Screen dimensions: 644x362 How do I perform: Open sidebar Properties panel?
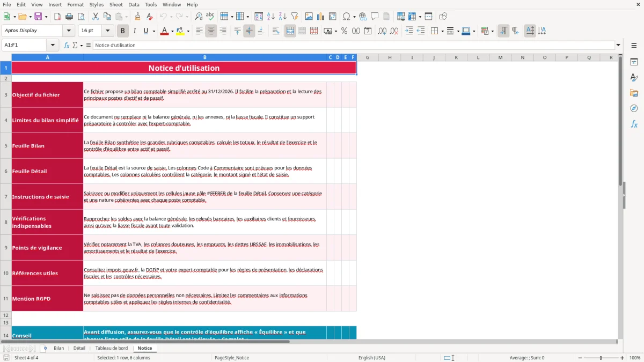(x=634, y=62)
